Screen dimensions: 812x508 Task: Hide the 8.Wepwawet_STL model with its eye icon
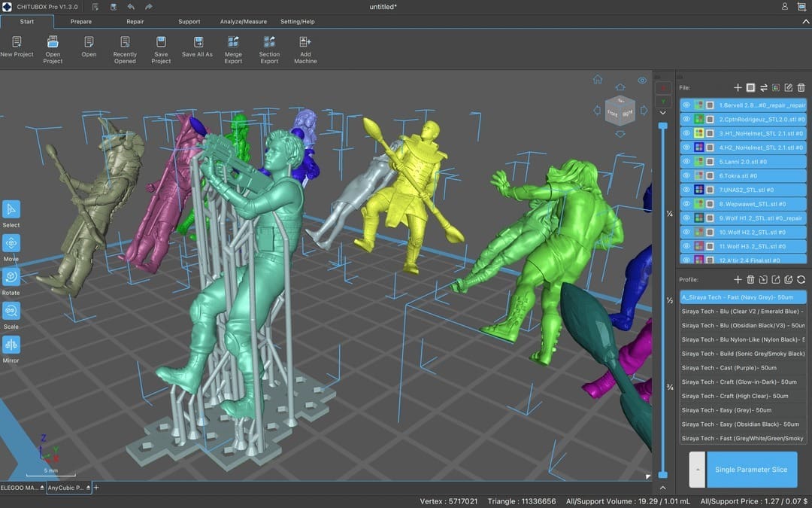pos(686,204)
